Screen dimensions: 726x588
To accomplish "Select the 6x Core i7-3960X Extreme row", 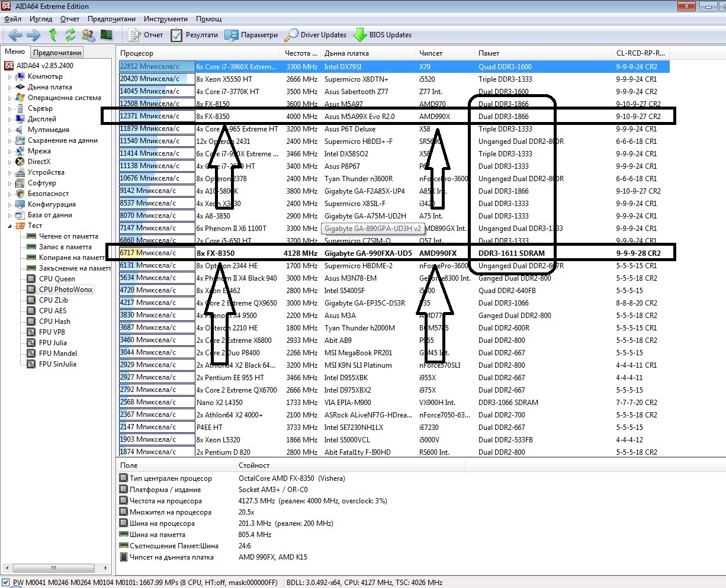I will pyautogui.click(x=394, y=67).
